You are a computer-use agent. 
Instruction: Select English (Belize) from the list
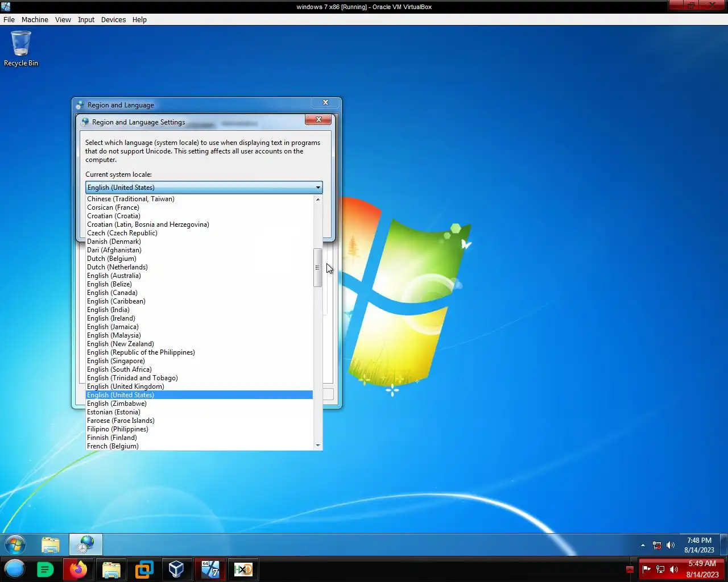click(x=199, y=284)
